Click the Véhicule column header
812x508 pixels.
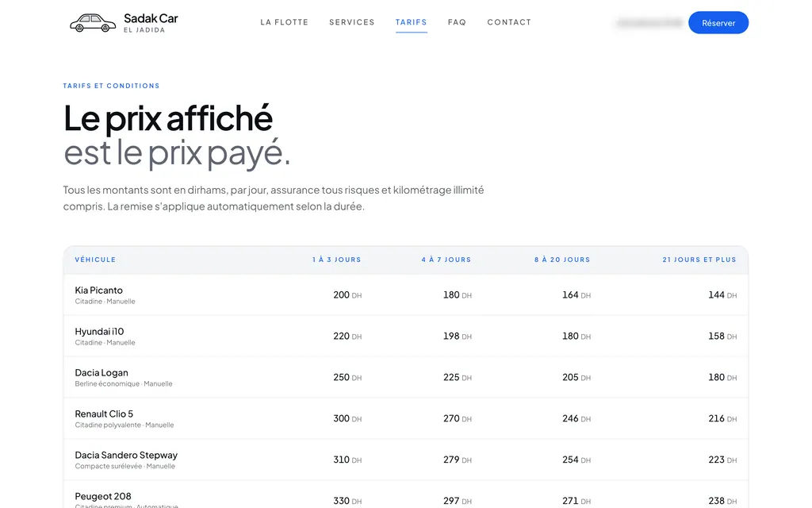(95, 260)
